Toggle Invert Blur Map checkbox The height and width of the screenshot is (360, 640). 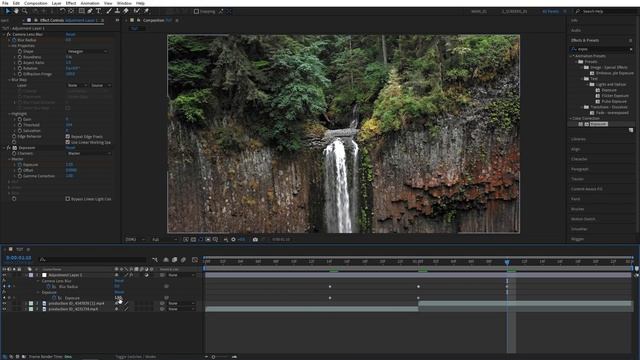click(68, 108)
